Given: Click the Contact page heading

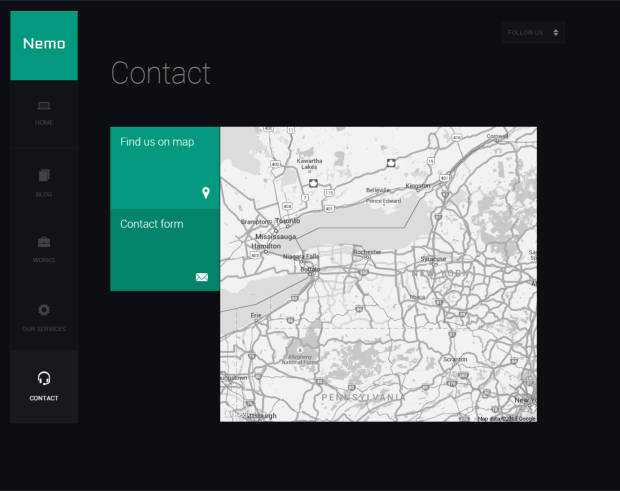Looking at the screenshot, I should point(161,73).
